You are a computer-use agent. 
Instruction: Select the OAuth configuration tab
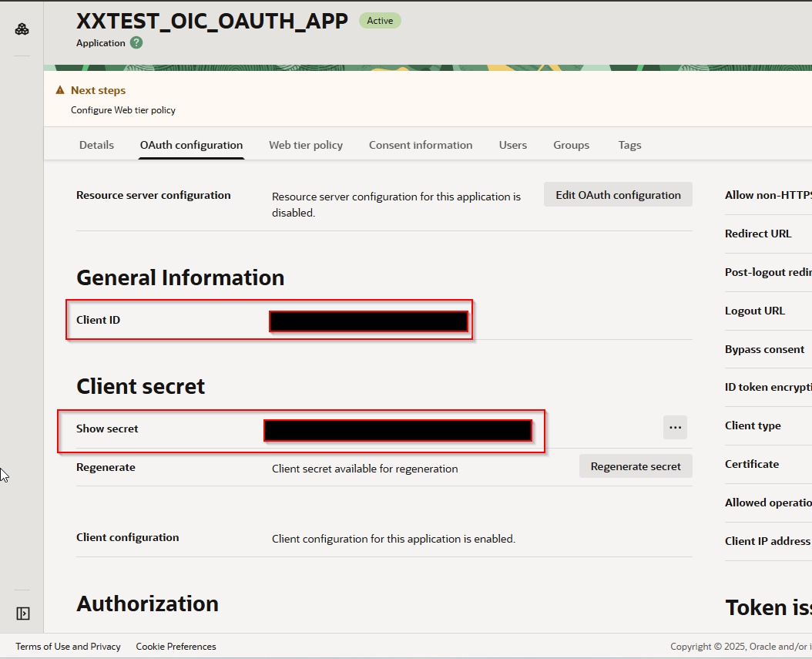coord(191,145)
